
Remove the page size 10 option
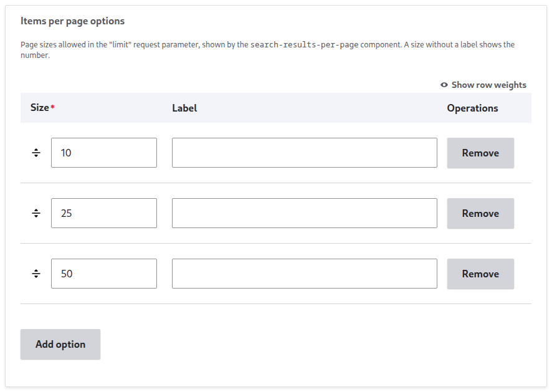tap(480, 153)
